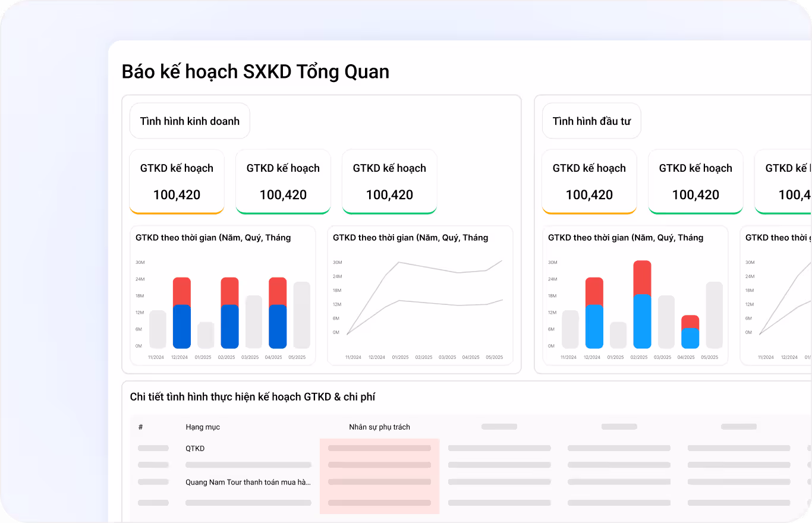
Task: Click the bar chart title in Tình hình đầu tư
Action: click(626, 238)
